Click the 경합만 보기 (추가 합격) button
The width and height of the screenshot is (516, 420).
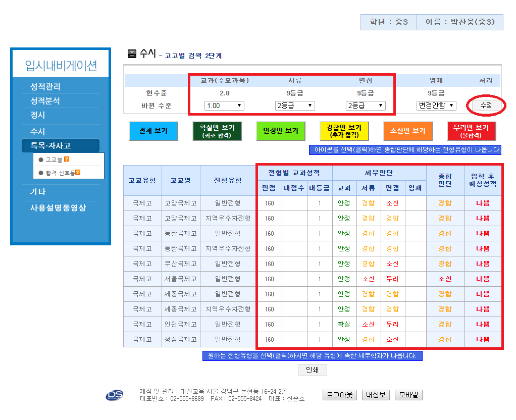344,131
